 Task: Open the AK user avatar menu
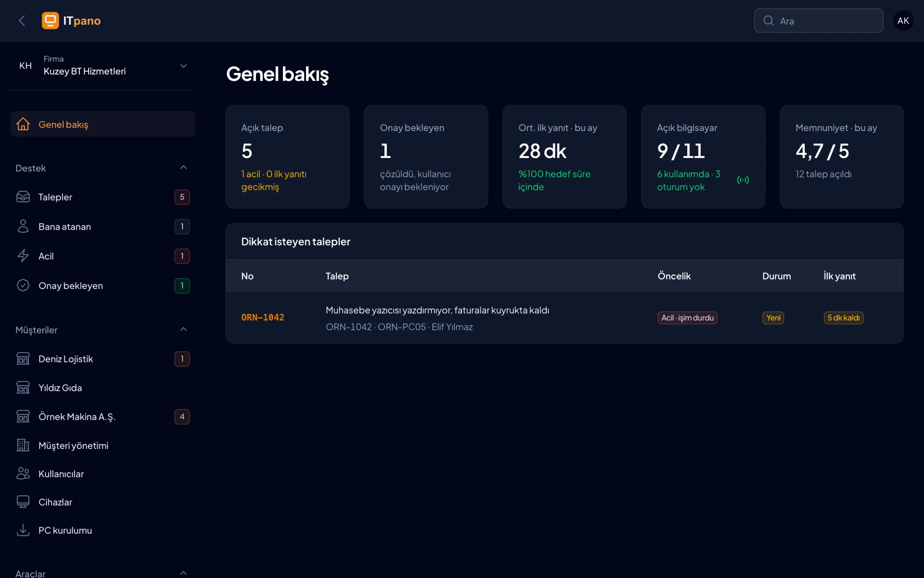[x=903, y=21]
